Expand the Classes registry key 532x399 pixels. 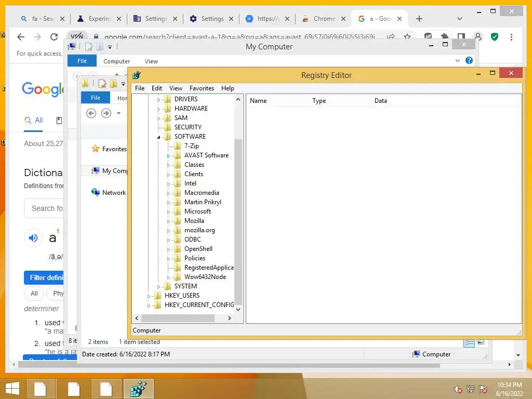[168, 165]
